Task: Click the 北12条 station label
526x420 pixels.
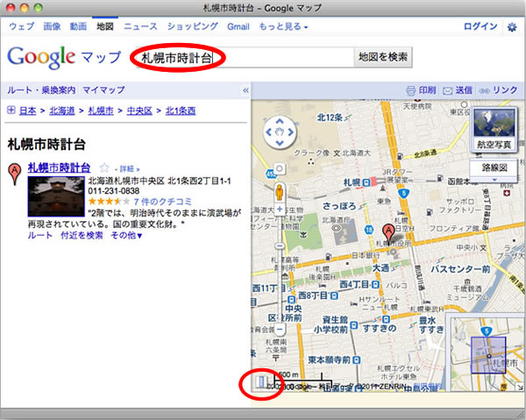Action: click(330, 117)
